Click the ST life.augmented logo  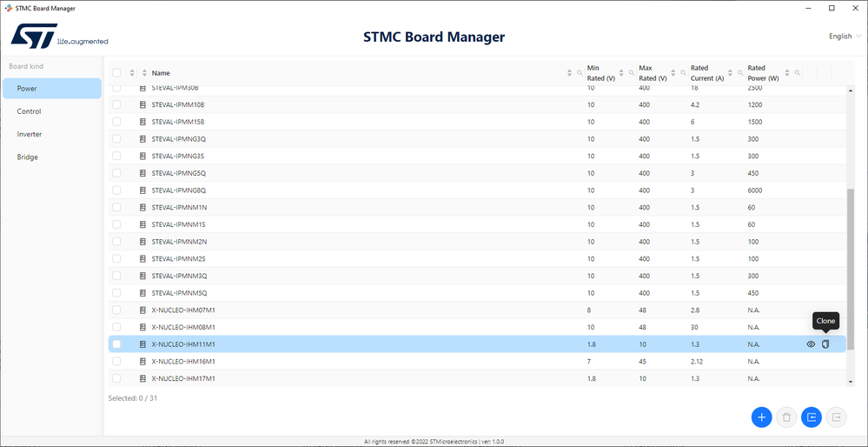(x=59, y=36)
